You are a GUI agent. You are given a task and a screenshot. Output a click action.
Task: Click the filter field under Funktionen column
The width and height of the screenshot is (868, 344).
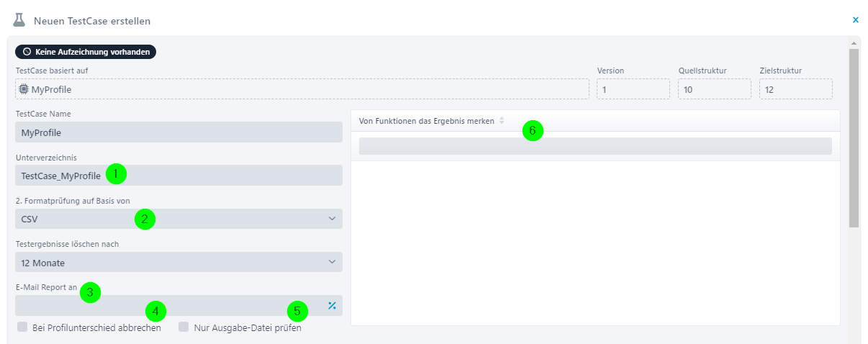595,146
